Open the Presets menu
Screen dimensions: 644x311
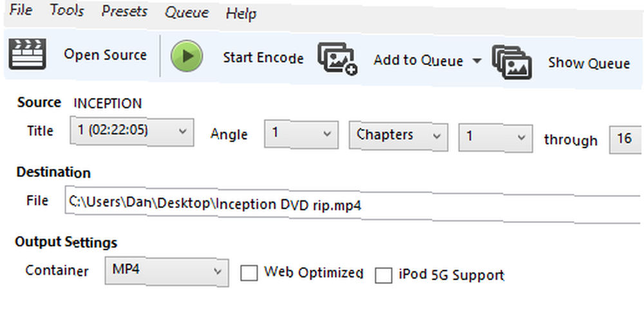click(124, 11)
